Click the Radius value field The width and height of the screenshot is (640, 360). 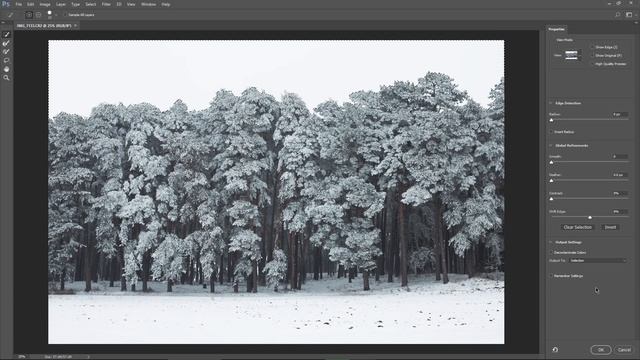620,115
